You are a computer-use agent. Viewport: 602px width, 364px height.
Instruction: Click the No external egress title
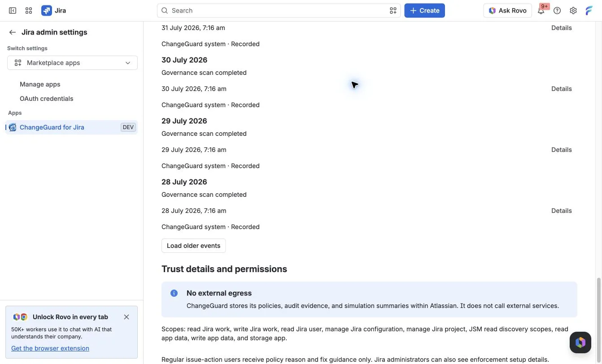pos(219,293)
